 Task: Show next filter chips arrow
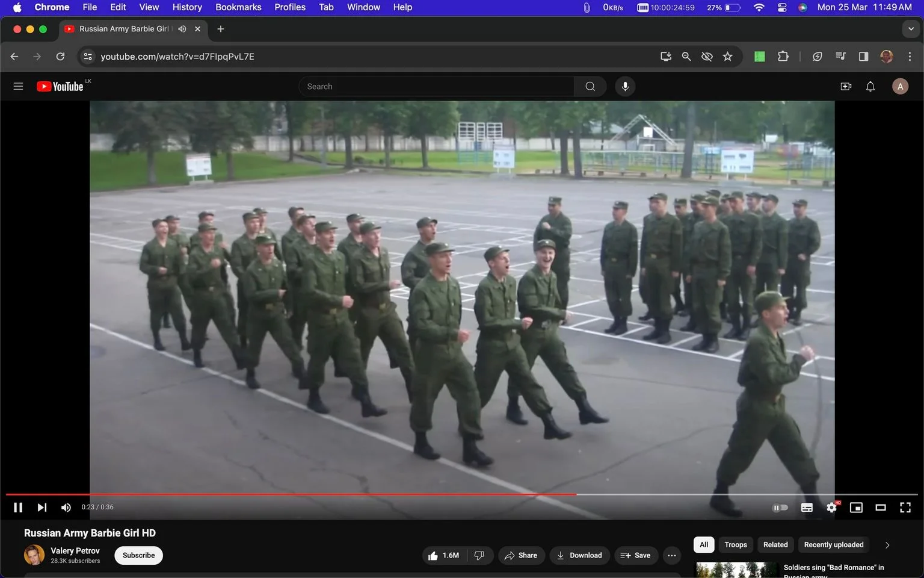[x=887, y=545]
